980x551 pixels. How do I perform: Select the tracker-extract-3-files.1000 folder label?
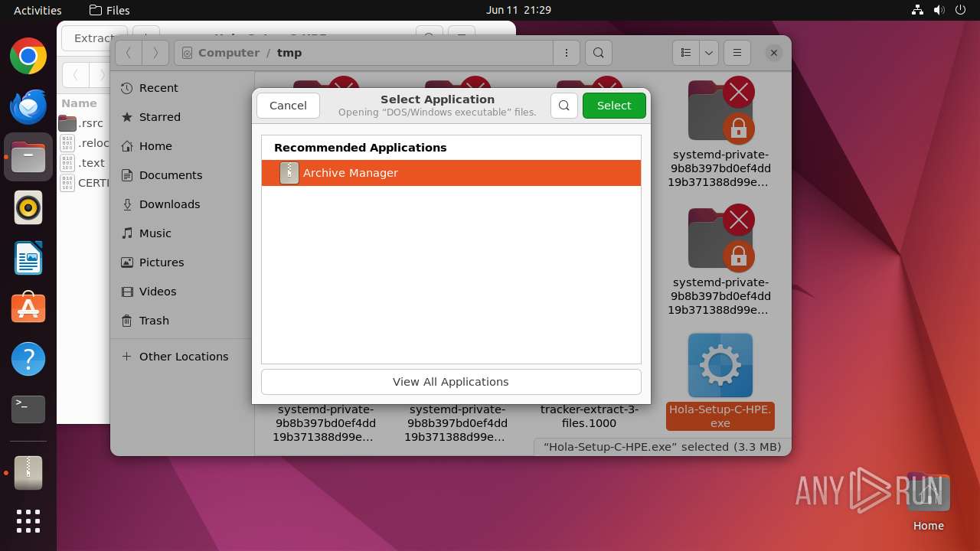point(589,416)
